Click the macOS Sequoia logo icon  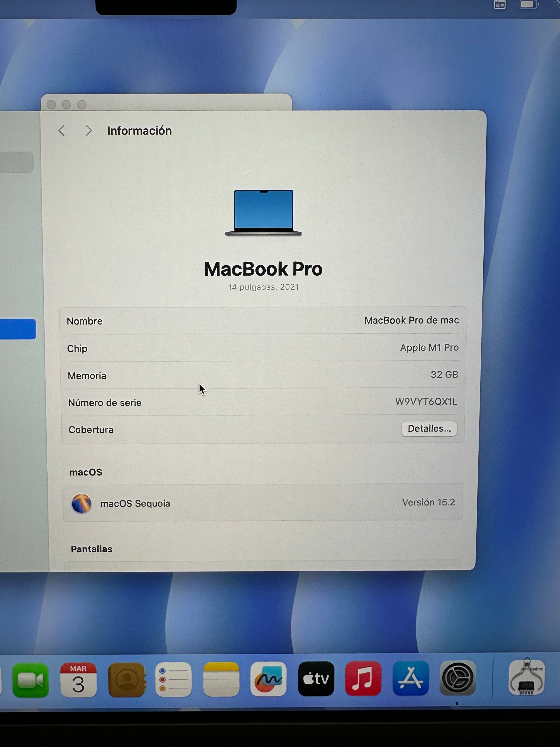81,504
